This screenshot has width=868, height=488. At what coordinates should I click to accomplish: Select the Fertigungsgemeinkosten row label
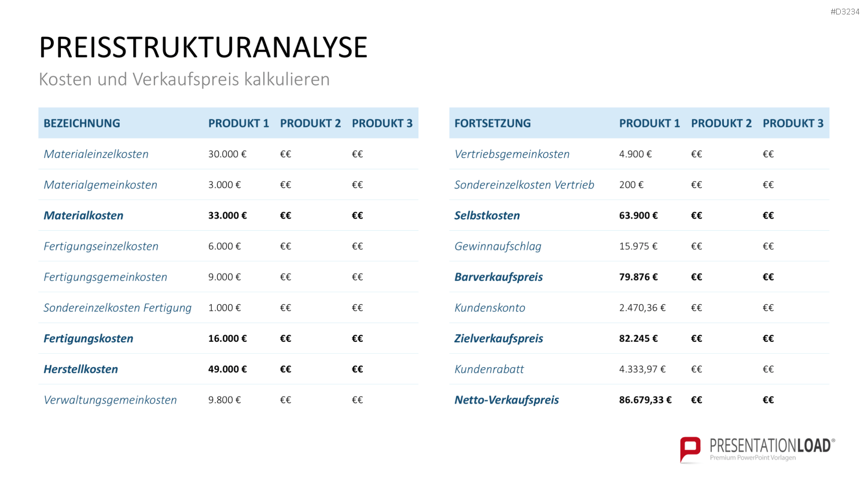[x=105, y=277]
